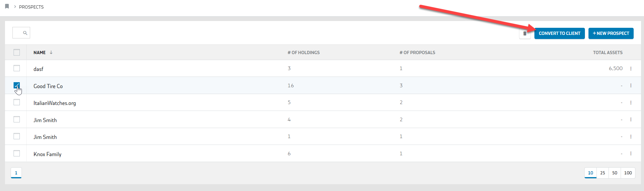Open three-dot menu for Good Tire Co
This screenshot has width=644, height=191.
631,85
